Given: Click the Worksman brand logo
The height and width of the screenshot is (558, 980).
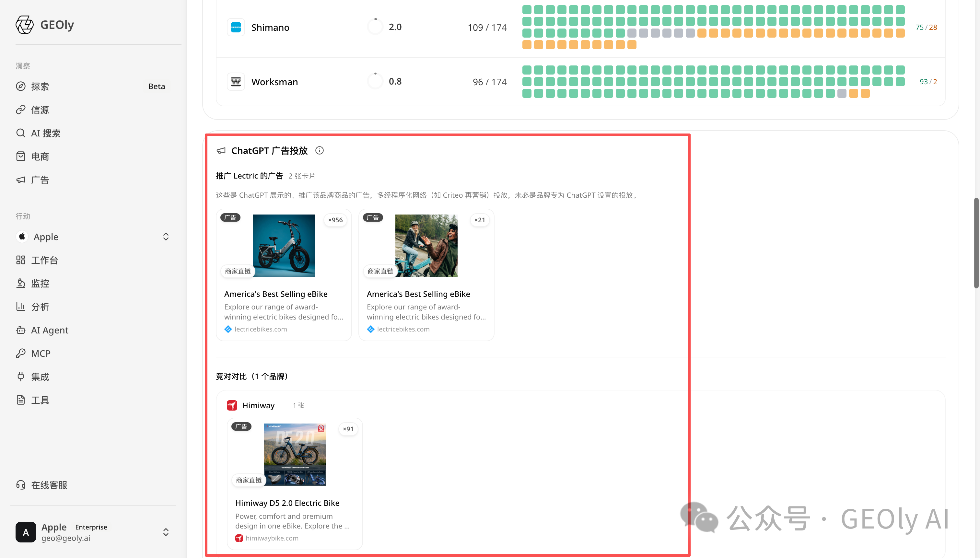Looking at the screenshot, I should [236, 82].
